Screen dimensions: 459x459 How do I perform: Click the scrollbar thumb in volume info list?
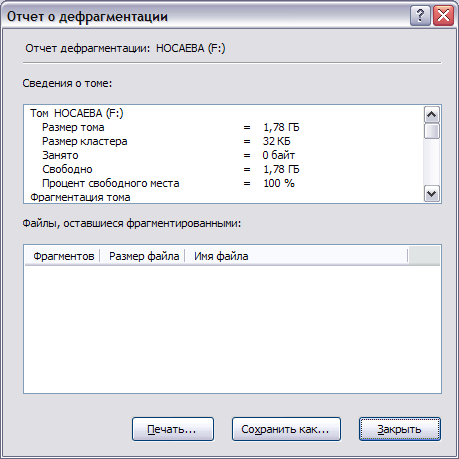click(x=432, y=131)
